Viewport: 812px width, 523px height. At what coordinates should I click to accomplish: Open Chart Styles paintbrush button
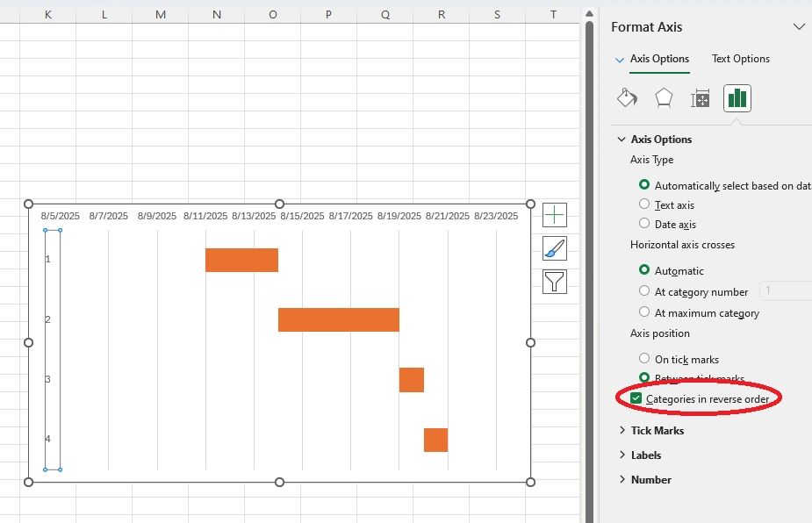[x=555, y=248]
